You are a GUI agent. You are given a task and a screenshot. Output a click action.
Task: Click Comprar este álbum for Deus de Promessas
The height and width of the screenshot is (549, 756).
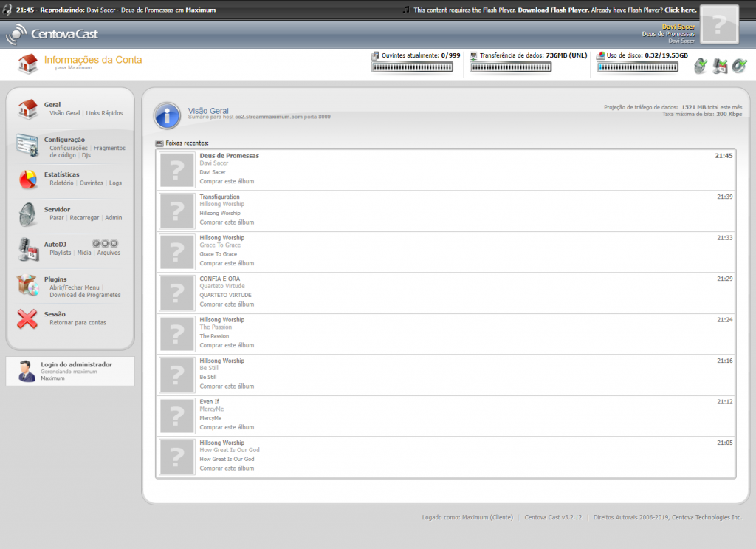227,181
